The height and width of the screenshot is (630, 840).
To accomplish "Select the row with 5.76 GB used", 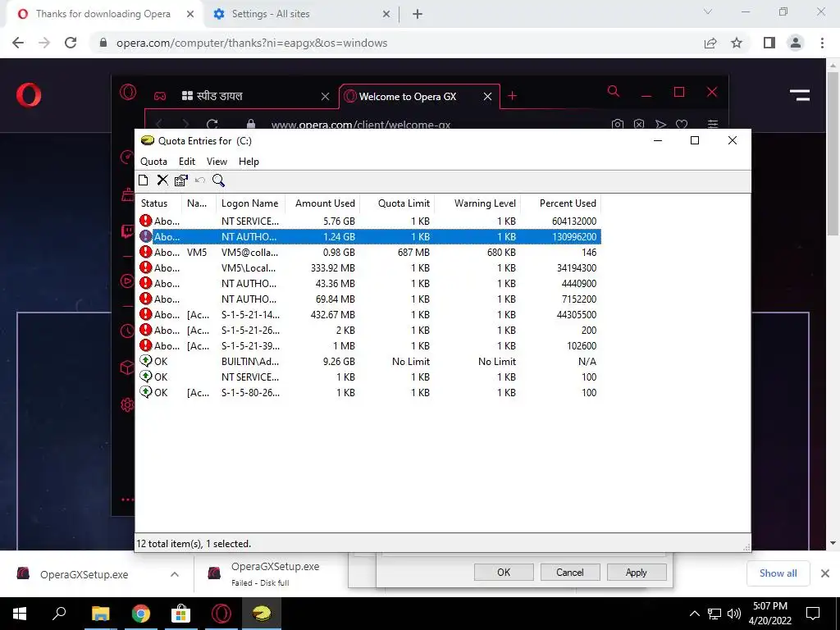I will point(368,221).
